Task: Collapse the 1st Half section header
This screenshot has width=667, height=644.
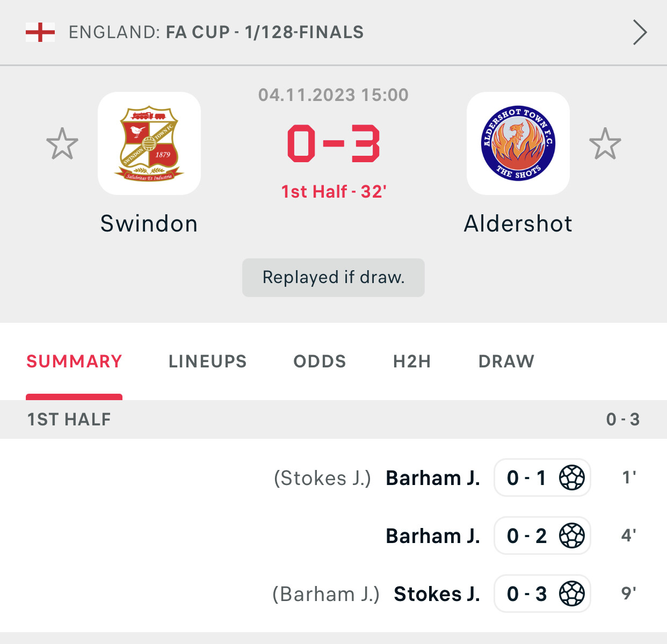Action: tap(334, 419)
